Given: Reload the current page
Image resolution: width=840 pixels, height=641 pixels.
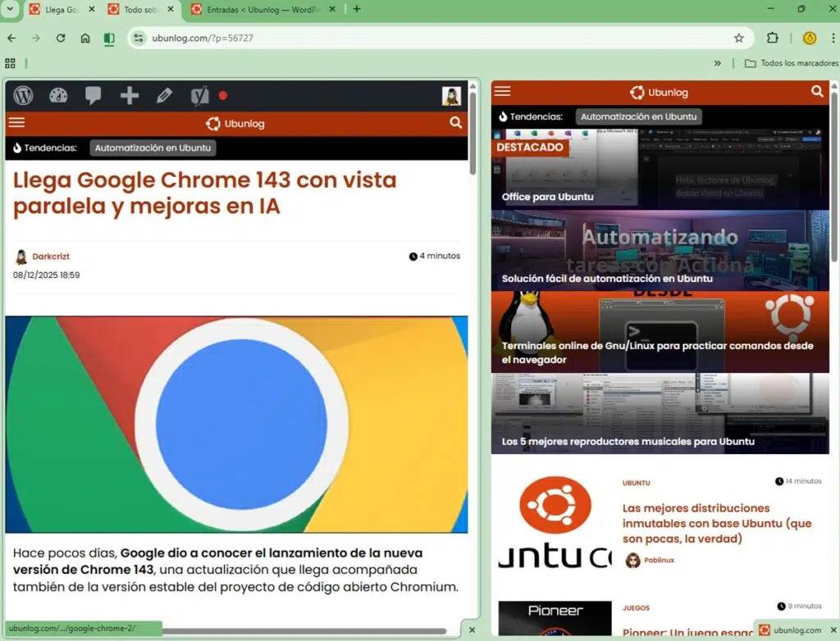Looking at the screenshot, I should (61, 38).
